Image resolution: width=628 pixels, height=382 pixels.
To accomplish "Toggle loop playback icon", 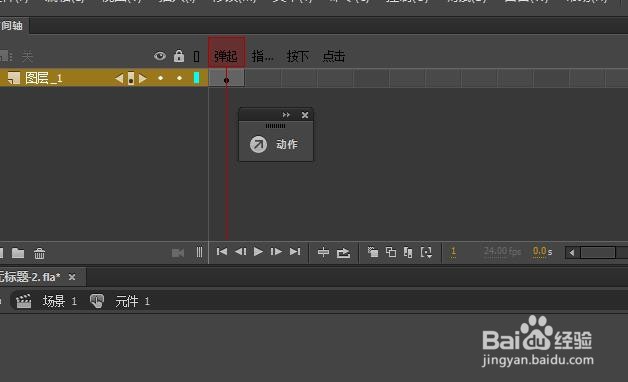I will coord(343,253).
